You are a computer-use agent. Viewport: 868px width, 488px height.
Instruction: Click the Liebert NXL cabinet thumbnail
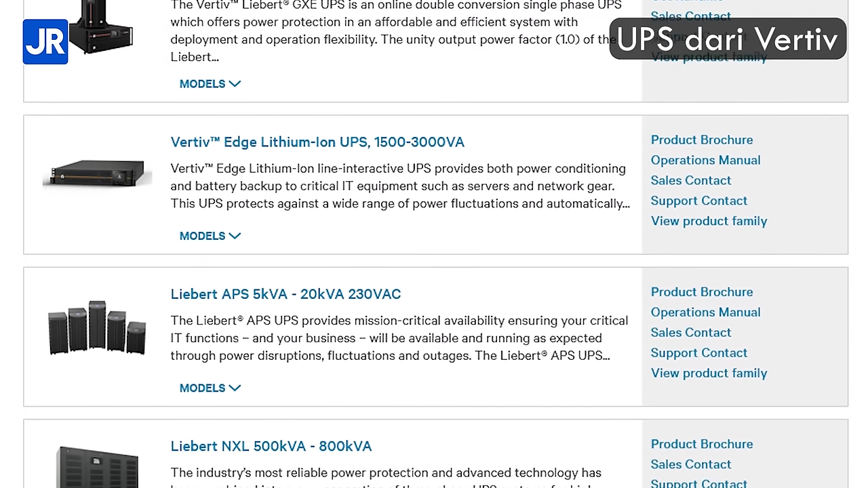[x=98, y=466]
